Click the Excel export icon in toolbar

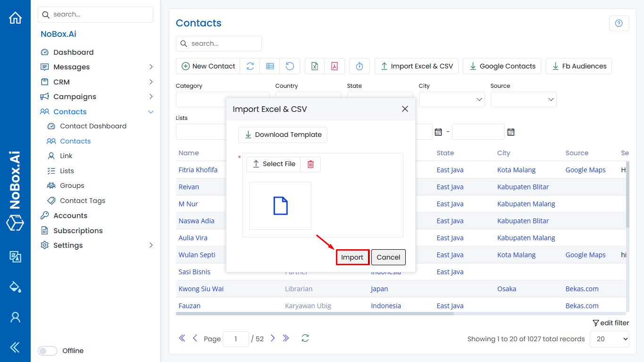(x=315, y=66)
